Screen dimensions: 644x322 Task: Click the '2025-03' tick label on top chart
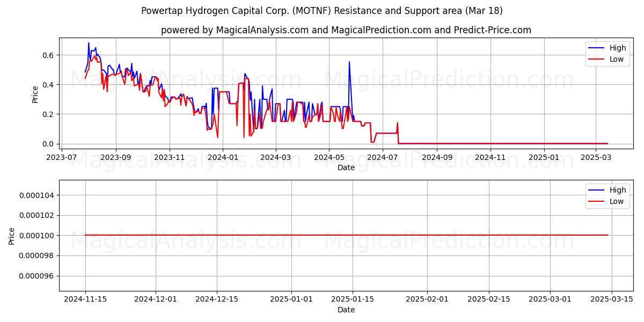coord(596,157)
